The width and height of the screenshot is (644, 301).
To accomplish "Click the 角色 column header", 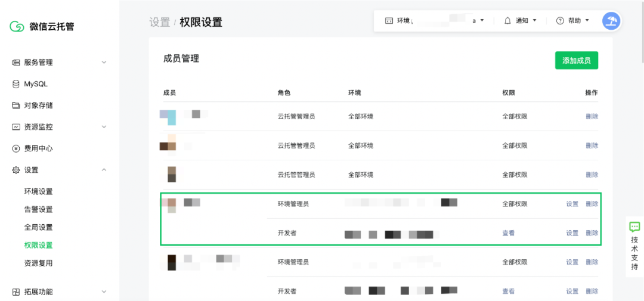I will click(284, 93).
